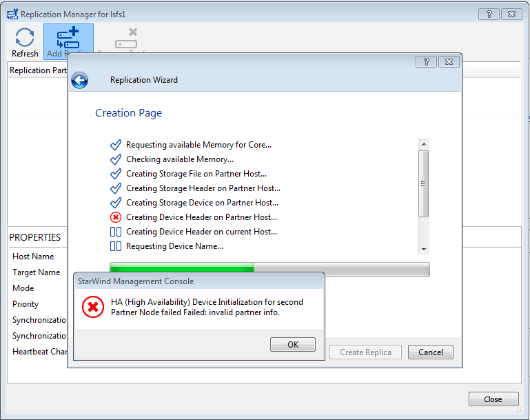Select the step text Requesting Device Name
Viewport: 530px width, 420px height.
click(x=175, y=246)
